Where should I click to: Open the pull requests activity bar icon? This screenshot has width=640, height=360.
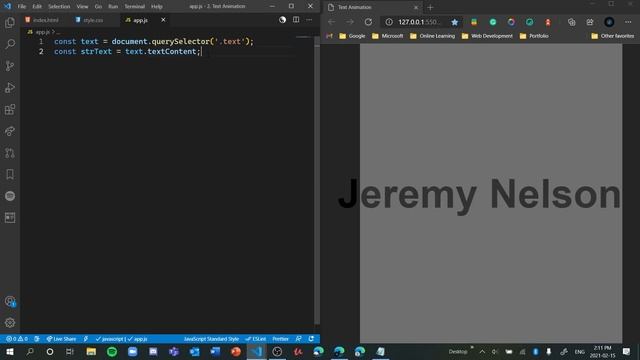click(10, 153)
